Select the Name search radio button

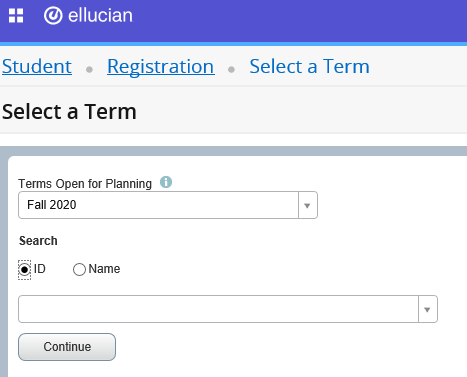click(x=79, y=270)
